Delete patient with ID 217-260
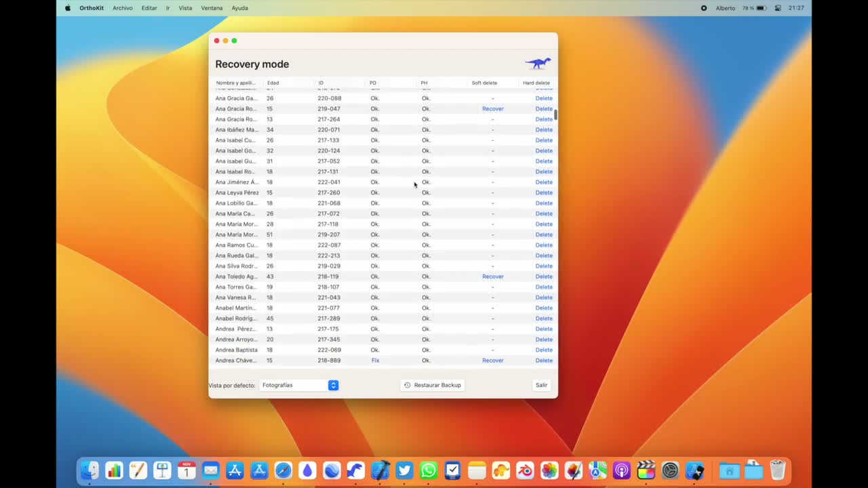The width and height of the screenshot is (868, 488). coord(544,192)
